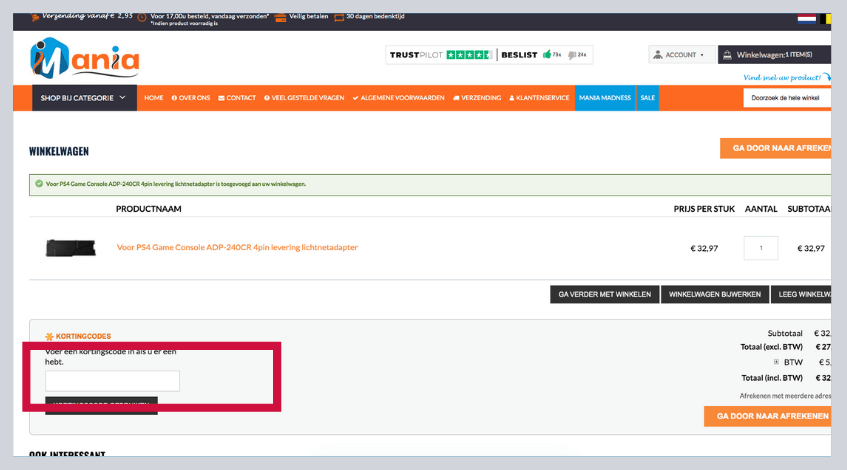847x470 pixels.
Task: Click the store search field
Action: click(x=787, y=98)
